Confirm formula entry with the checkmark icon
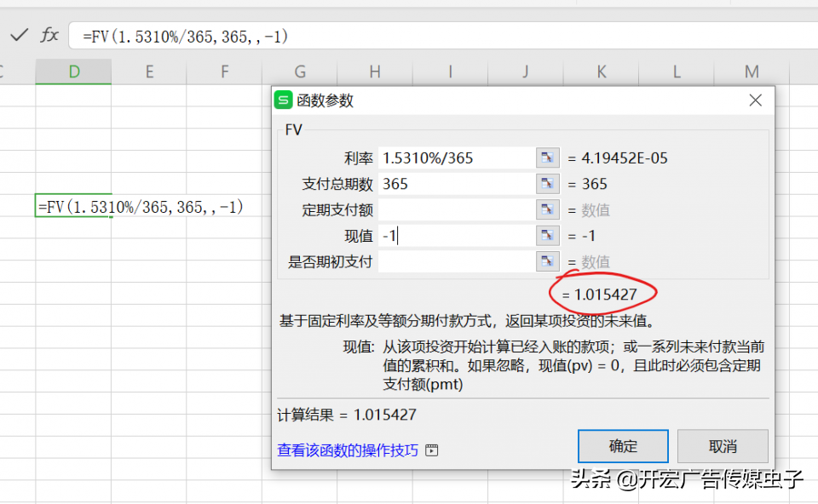The height and width of the screenshot is (504, 818). (x=20, y=36)
